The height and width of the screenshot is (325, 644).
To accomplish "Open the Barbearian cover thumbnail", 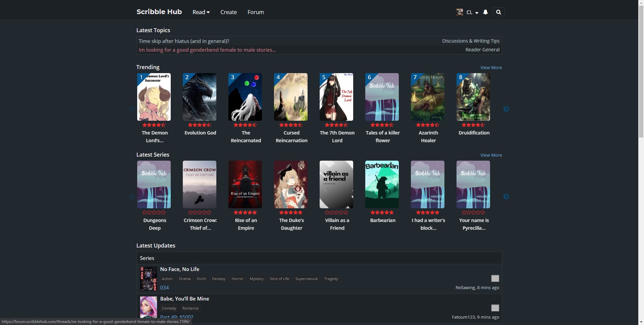I will [x=382, y=184].
